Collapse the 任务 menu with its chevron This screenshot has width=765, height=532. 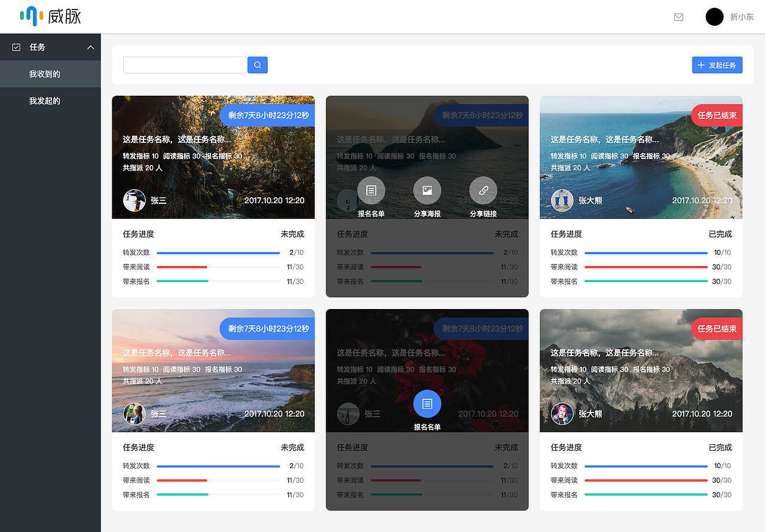[91, 47]
